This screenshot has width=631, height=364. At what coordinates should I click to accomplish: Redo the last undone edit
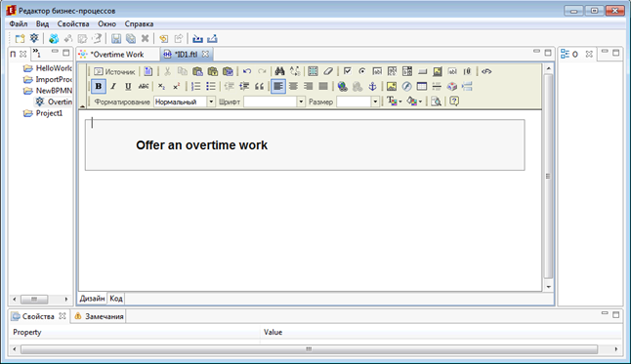pyautogui.click(x=262, y=71)
